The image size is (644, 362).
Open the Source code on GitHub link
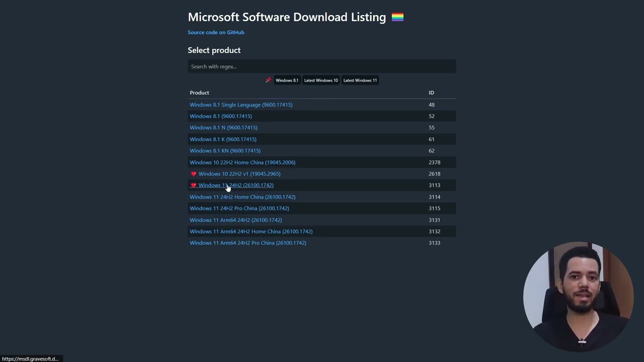216,32
